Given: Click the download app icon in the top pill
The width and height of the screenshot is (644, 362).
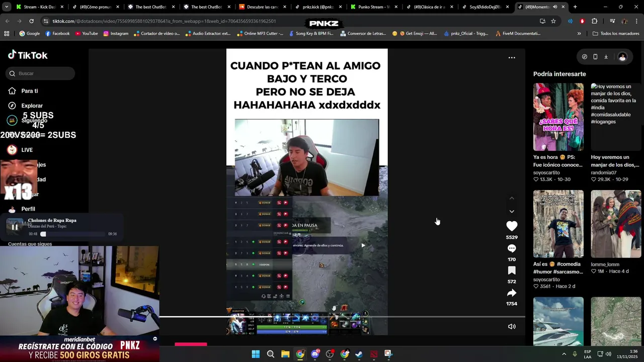Looking at the screenshot, I should (606, 57).
